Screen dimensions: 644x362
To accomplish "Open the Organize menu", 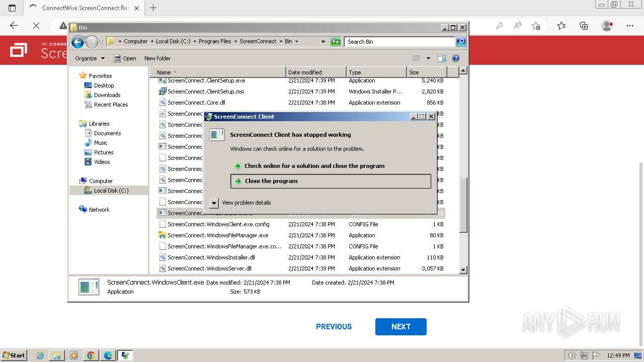I will click(90, 58).
